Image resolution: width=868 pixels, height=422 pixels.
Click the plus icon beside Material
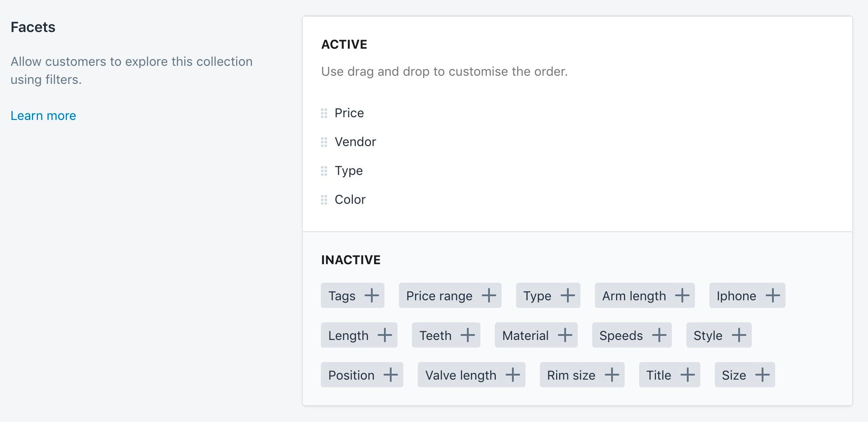point(565,335)
